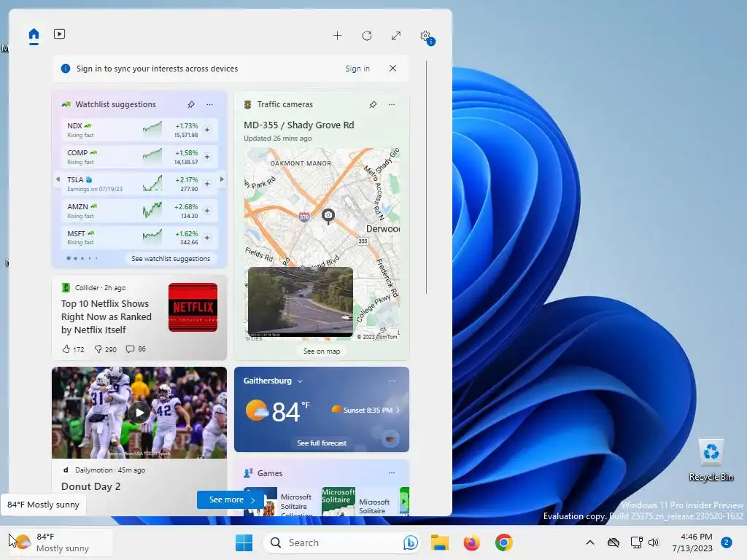Launch Google Chrome from taskbar
The height and width of the screenshot is (560, 747).
(503, 542)
